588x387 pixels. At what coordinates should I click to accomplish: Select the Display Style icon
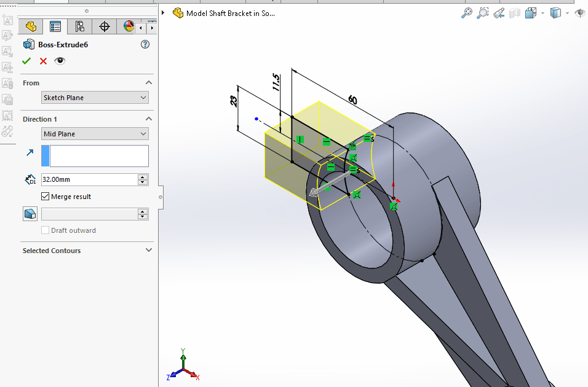pos(555,12)
